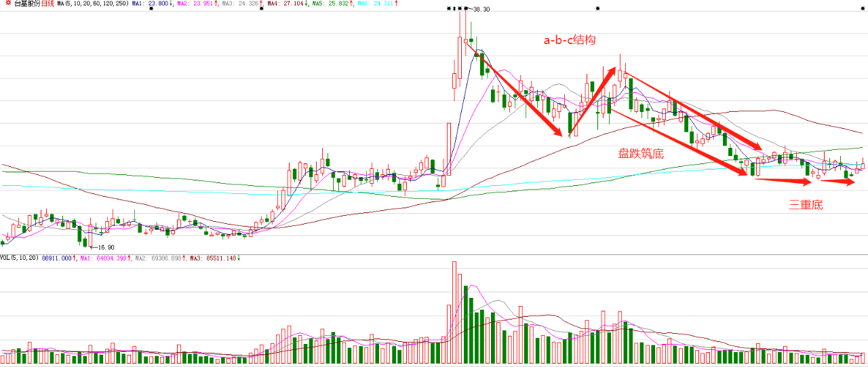Click the star info marker below MA3 value
Image resolution: width=868 pixels, height=367 pixels.
pos(261,9)
